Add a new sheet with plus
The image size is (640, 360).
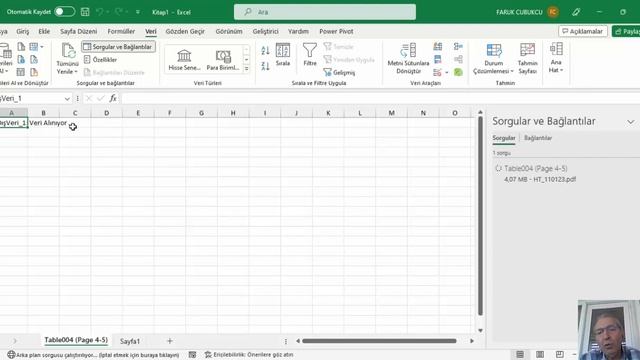click(170, 341)
